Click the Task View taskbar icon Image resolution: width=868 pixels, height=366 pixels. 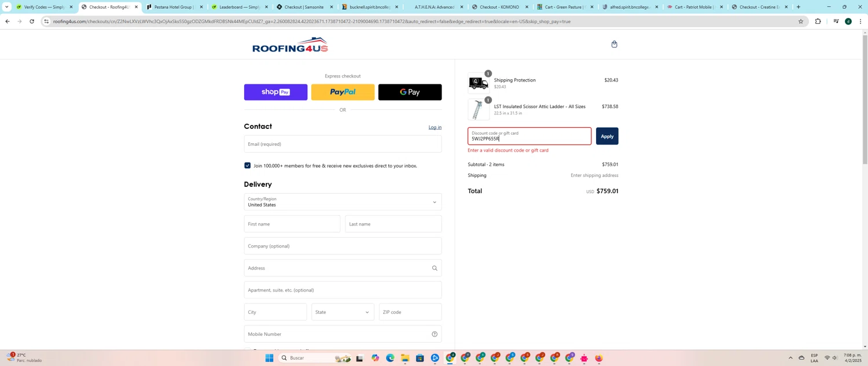(359, 358)
